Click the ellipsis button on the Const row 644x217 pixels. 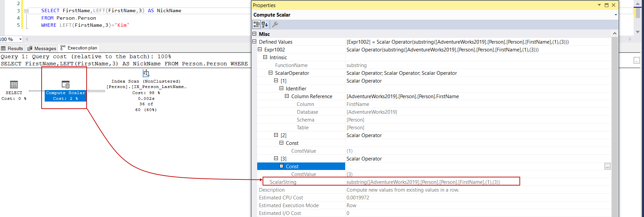(x=607, y=167)
